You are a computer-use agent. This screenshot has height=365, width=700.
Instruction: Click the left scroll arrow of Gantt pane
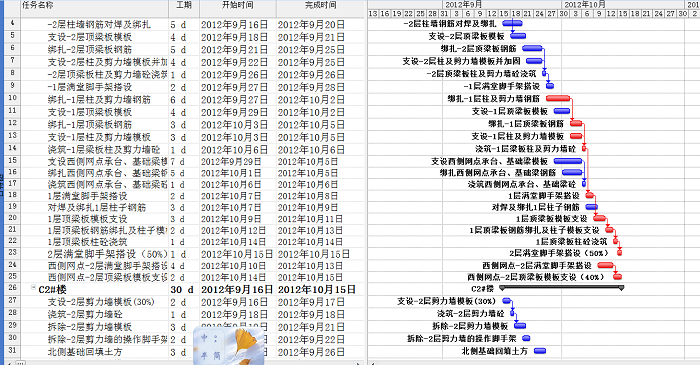(x=372, y=363)
